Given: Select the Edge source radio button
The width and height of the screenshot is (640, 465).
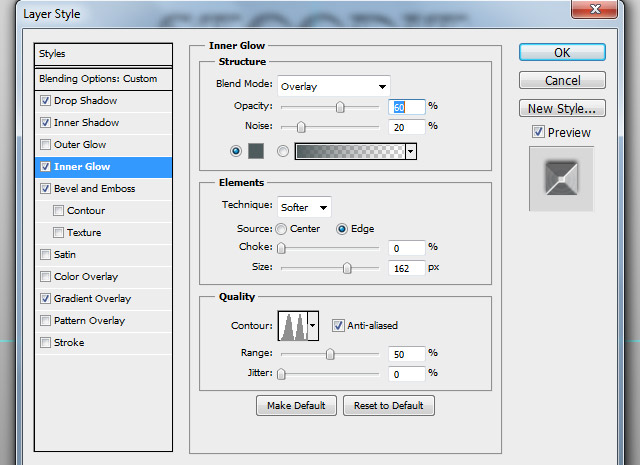Looking at the screenshot, I should [x=342, y=229].
